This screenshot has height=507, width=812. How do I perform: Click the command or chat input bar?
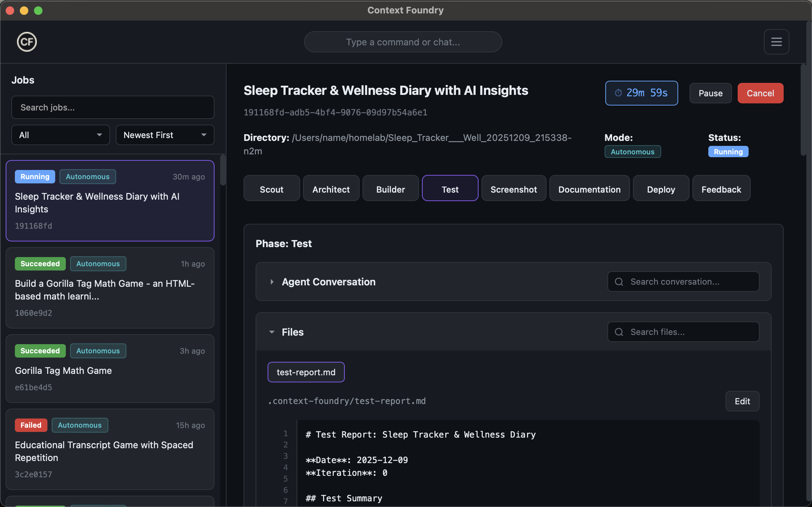(403, 42)
